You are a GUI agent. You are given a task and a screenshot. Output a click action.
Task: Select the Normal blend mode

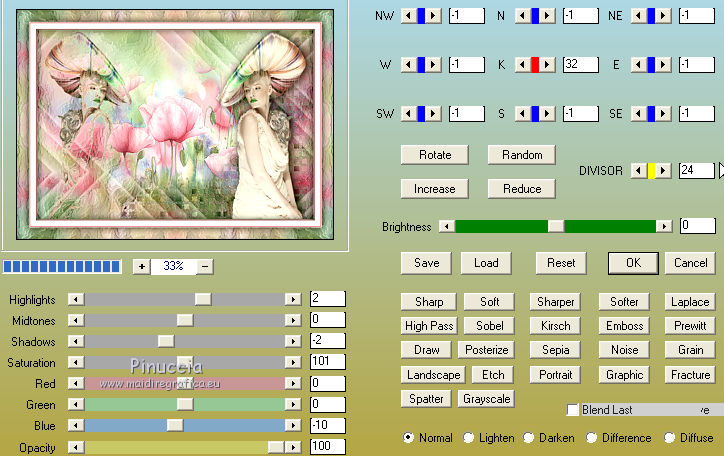pos(408,437)
